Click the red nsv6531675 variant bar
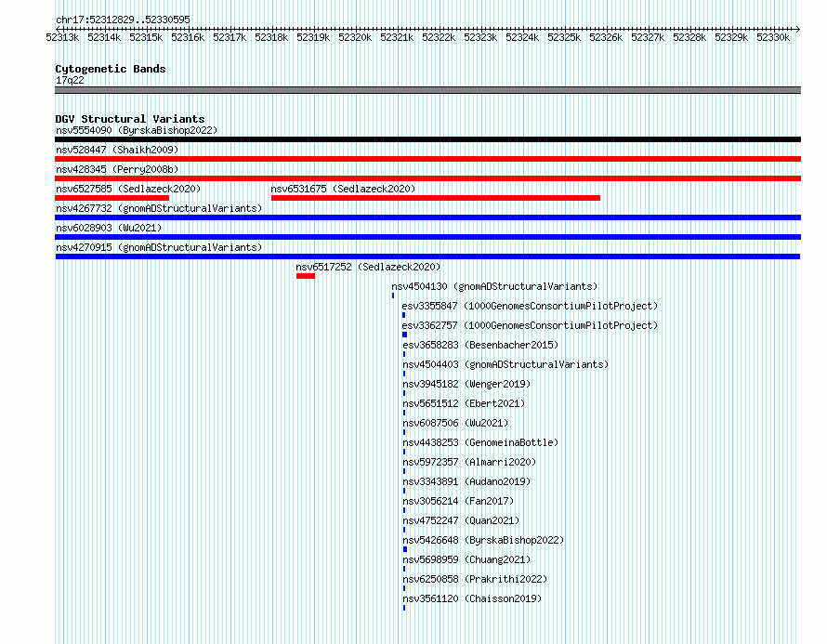 [x=436, y=198]
